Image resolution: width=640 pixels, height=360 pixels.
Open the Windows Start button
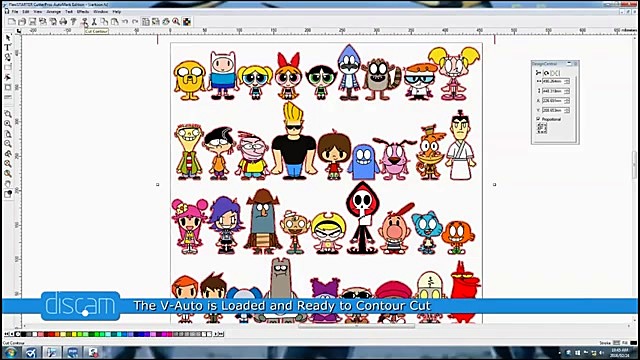pyautogui.click(x=10, y=353)
